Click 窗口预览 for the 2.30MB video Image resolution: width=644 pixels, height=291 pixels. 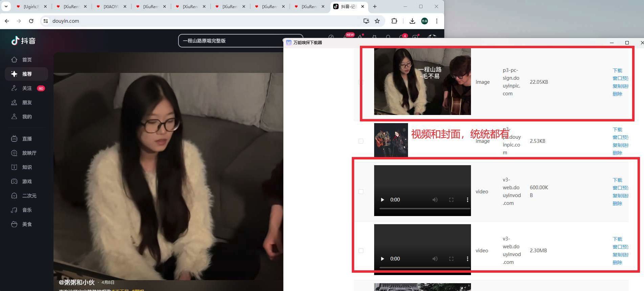(x=620, y=247)
